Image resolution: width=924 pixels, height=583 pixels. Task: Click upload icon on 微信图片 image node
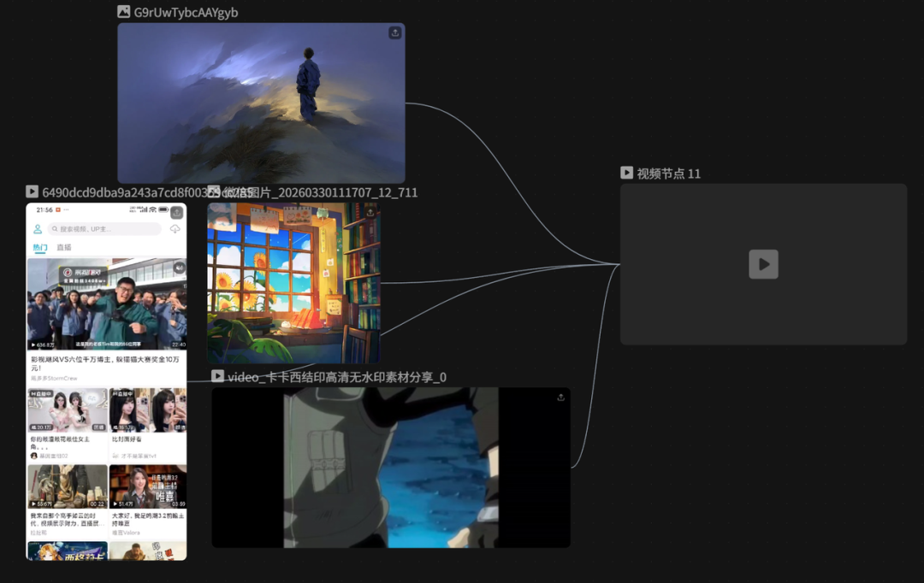click(x=370, y=212)
